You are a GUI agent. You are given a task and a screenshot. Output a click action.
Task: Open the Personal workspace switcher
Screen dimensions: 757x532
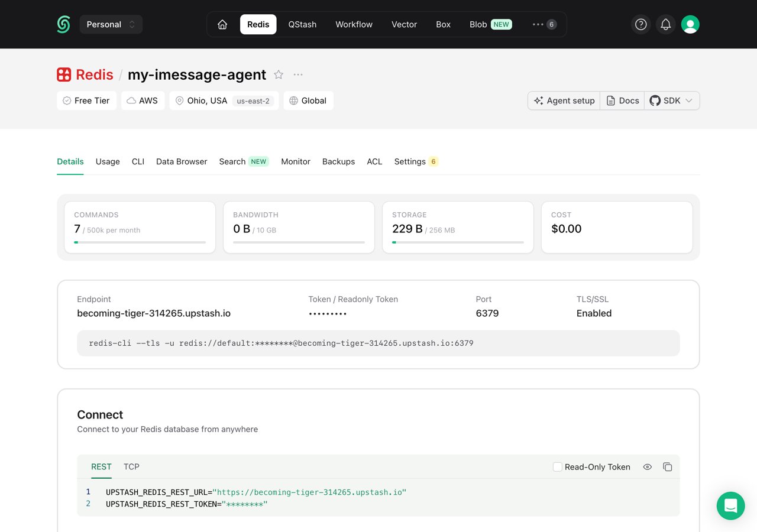pyautogui.click(x=111, y=24)
